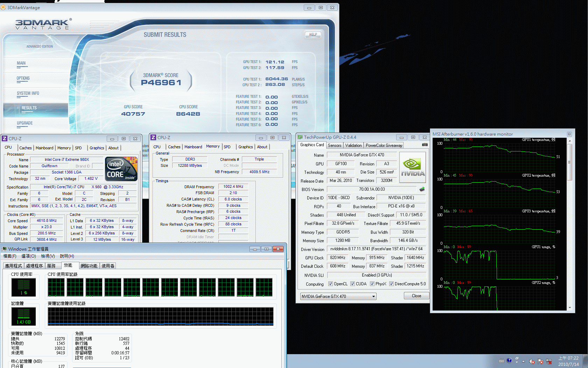The width and height of the screenshot is (588, 368).
Task: Click the 3DMark Vantage logo
Action: 43,24
